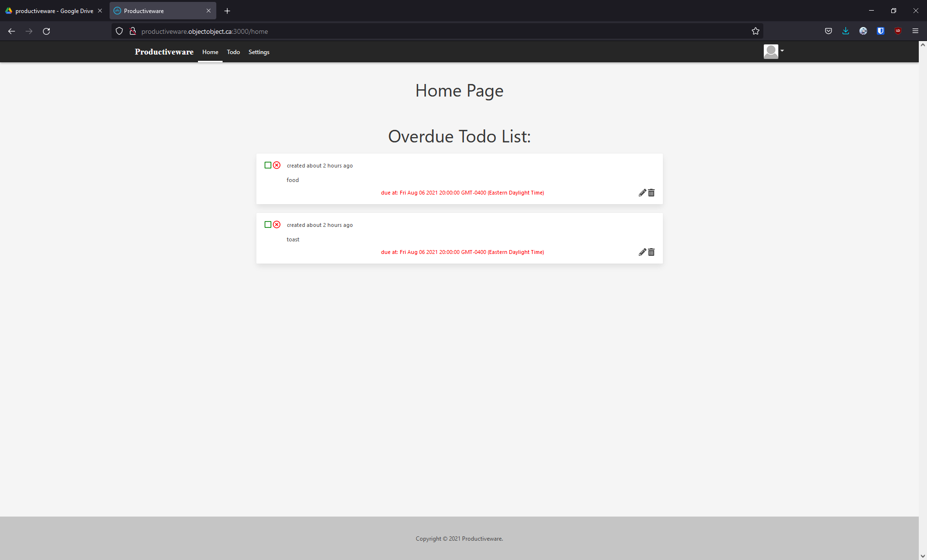927x560 pixels.
Task: Open the uBlock Origin extension icon
Action: 898,31
